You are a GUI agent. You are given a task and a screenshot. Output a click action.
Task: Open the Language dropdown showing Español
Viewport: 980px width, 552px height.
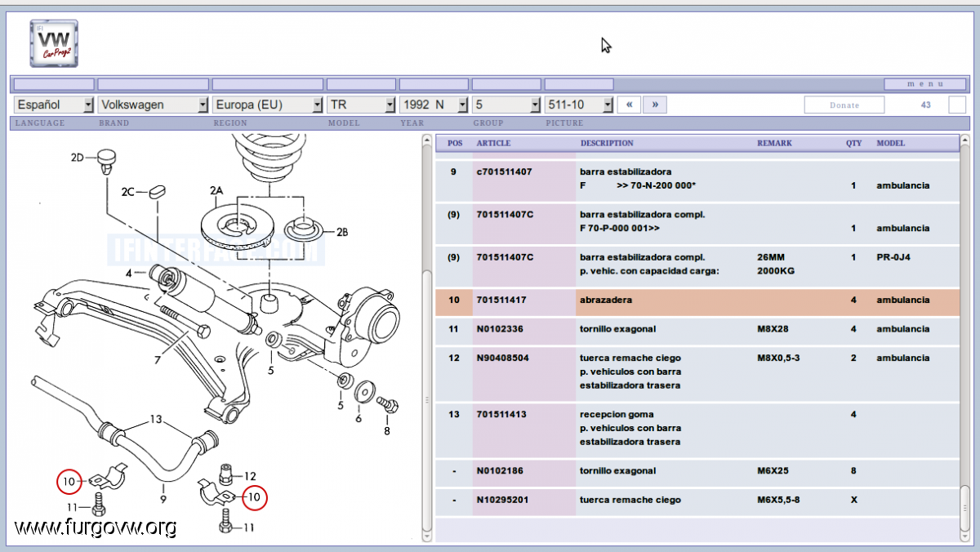click(54, 105)
